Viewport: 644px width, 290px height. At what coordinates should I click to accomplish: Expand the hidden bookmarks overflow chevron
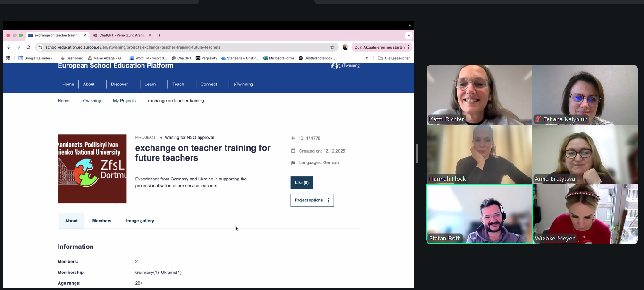pyautogui.click(x=367, y=58)
